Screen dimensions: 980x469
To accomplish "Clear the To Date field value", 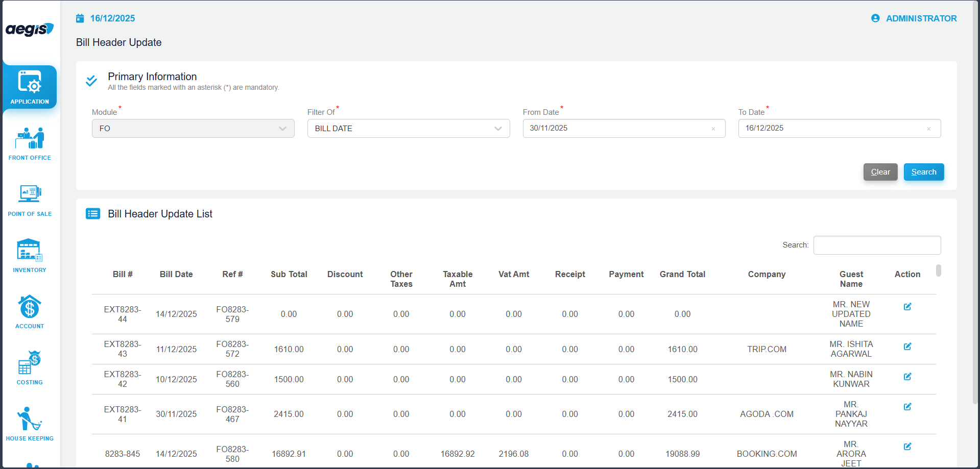I will pyautogui.click(x=928, y=129).
